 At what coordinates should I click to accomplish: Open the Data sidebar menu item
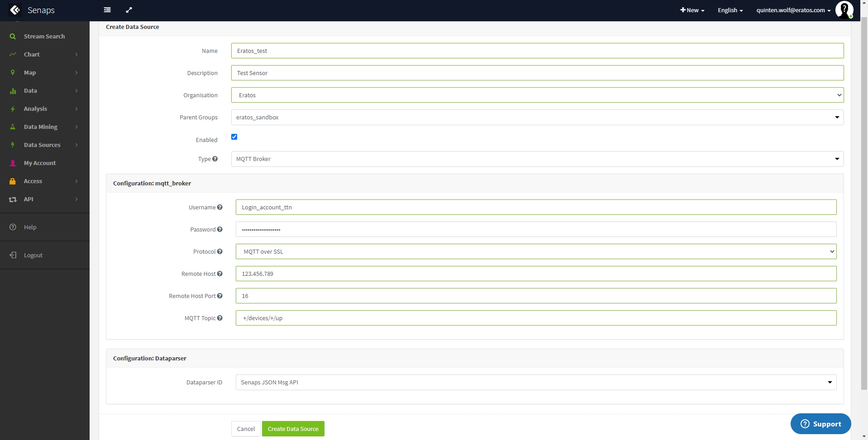click(x=44, y=90)
